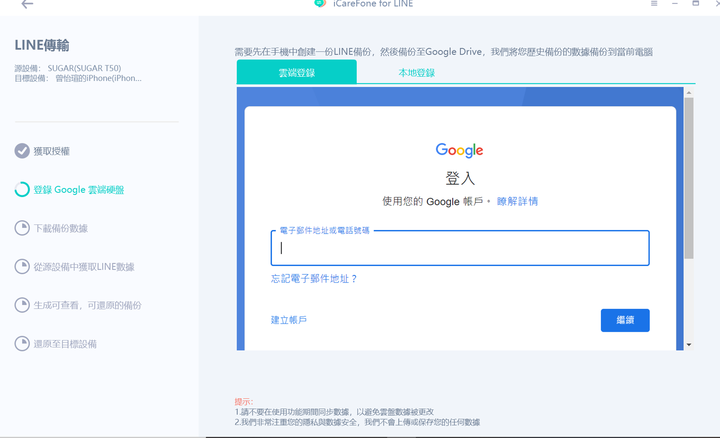The image size is (720, 438).
Task: Click the clock icon beside 從源設備中獲取LINE數據
Action: click(22, 266)
